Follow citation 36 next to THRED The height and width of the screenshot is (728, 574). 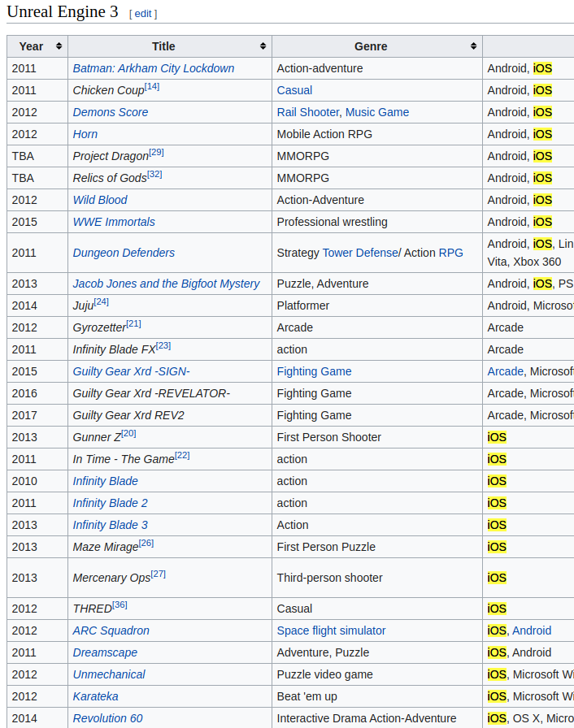120,604
